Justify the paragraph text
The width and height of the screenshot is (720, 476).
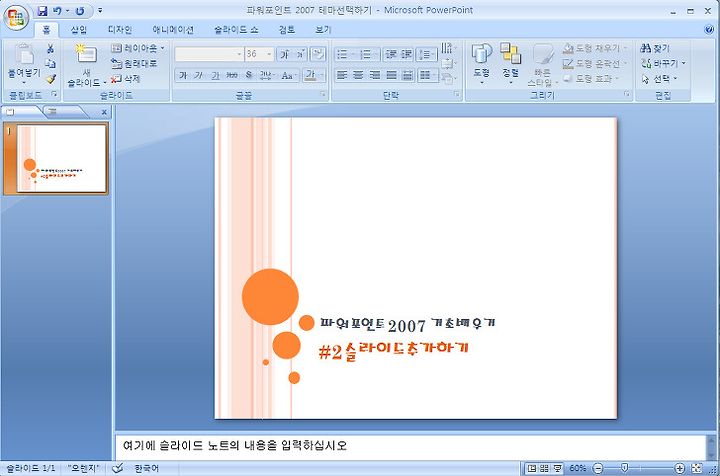click(391, 75)
